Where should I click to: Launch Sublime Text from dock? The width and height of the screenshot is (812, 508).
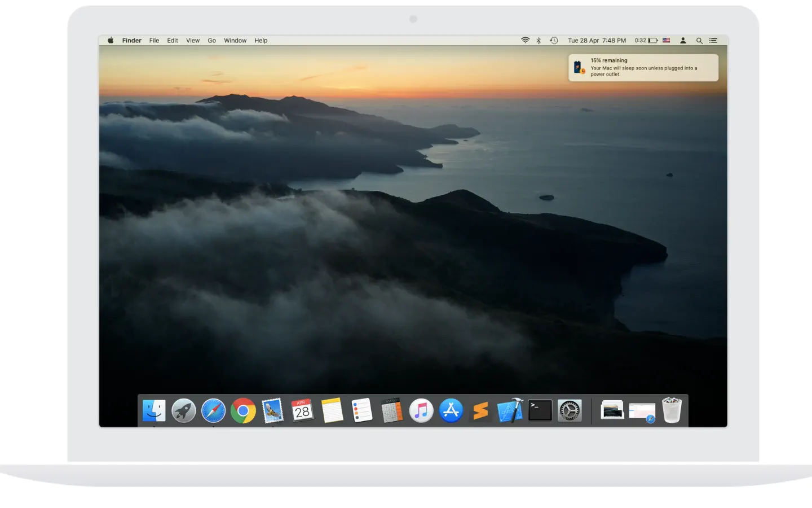click(480, 411)
